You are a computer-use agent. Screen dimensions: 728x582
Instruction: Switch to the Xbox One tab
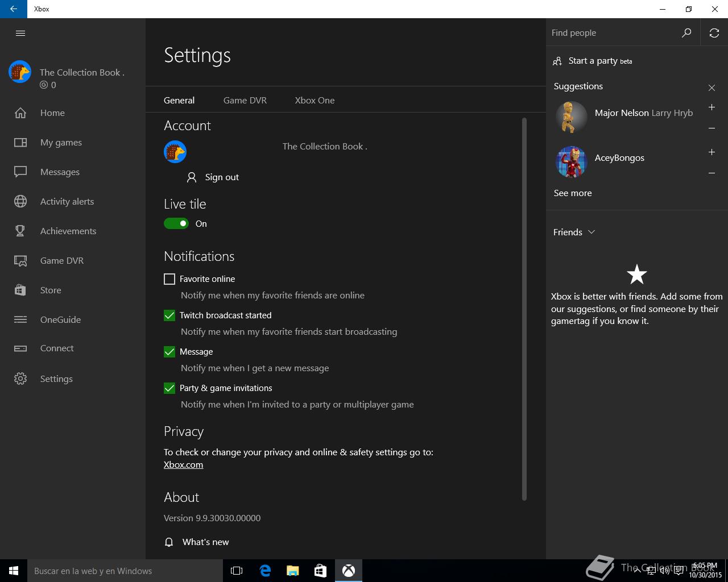click(315, 100)
